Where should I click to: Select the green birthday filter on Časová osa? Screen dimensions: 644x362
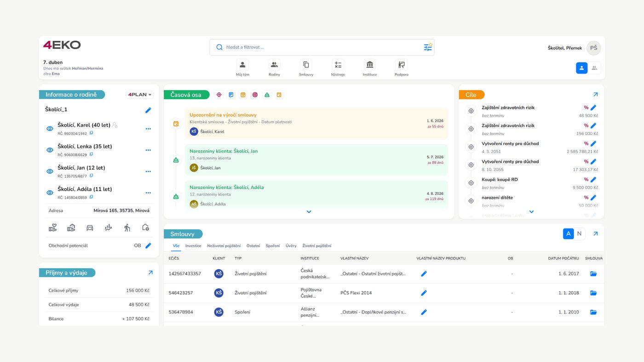(x=267, y=94)
